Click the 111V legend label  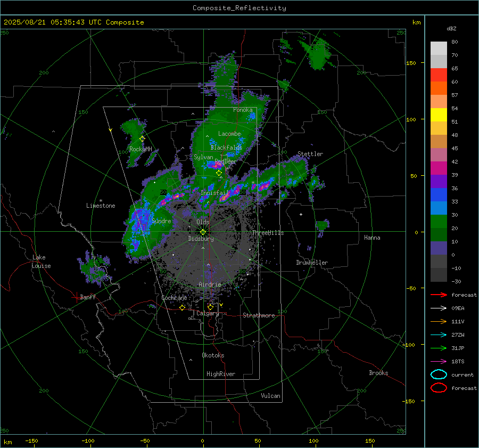point(458,321)
